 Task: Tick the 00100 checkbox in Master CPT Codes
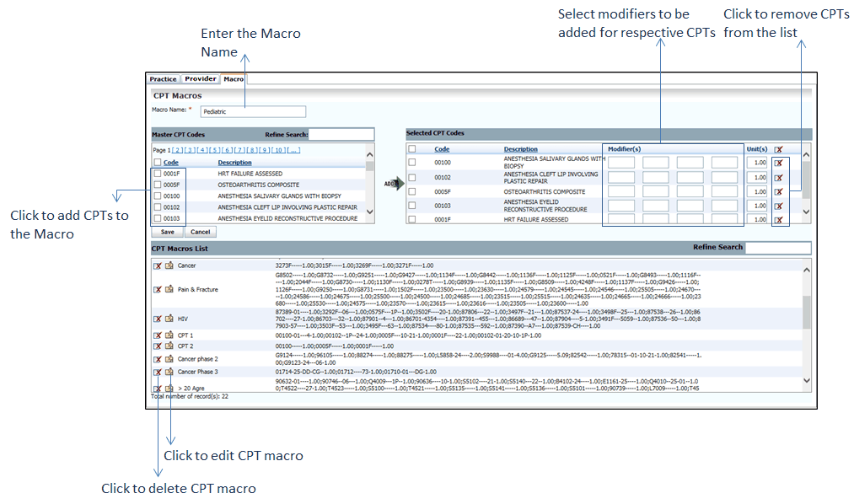point(158,196)
